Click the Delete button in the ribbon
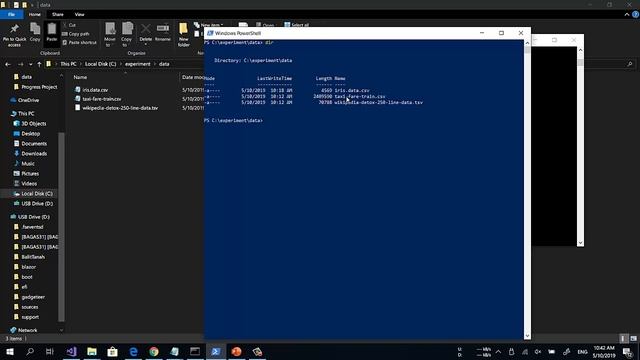The width and height of the screenshot is (640, 360). coord(145,34)
